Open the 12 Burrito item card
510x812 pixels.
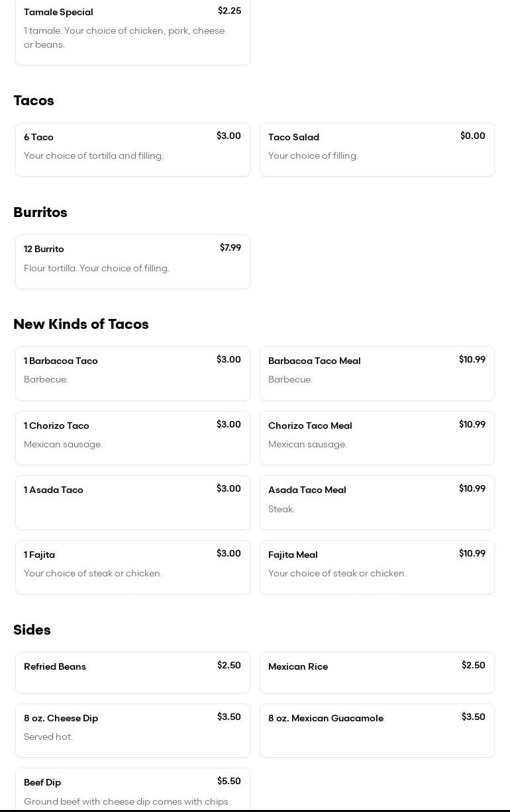click(x=132, y=261)
